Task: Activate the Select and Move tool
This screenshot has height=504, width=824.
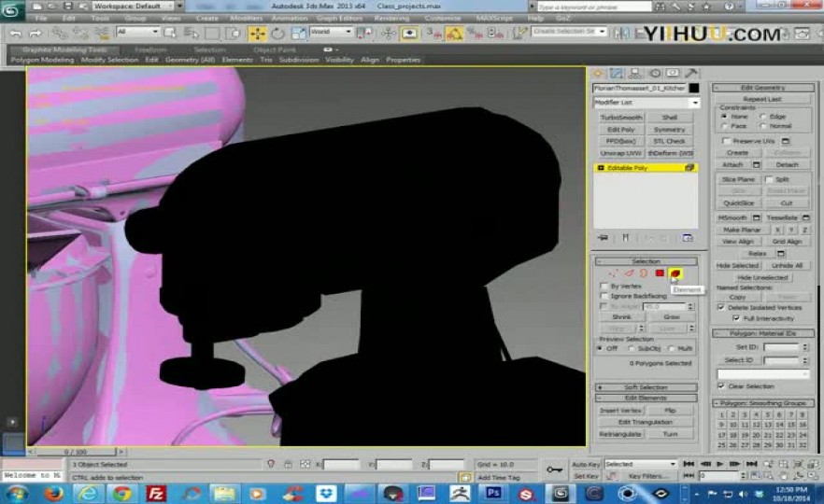Action: [x=258, y=34]
